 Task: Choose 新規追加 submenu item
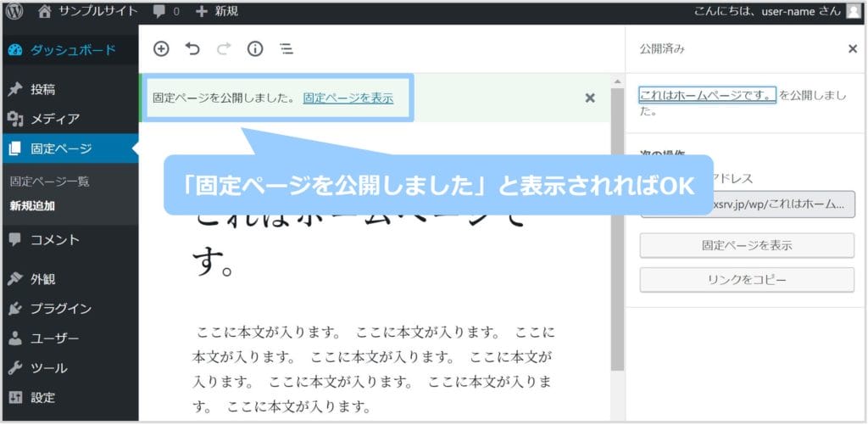click(x=32, y=206)
